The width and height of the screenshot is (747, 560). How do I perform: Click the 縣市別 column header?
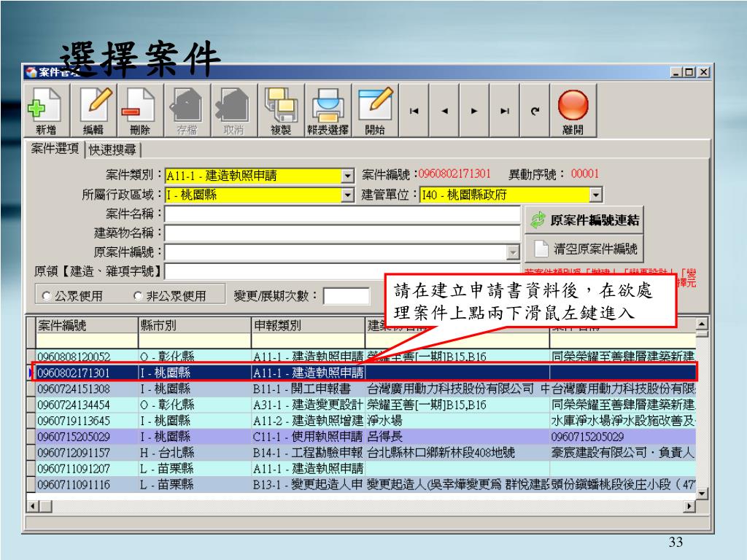195,326
